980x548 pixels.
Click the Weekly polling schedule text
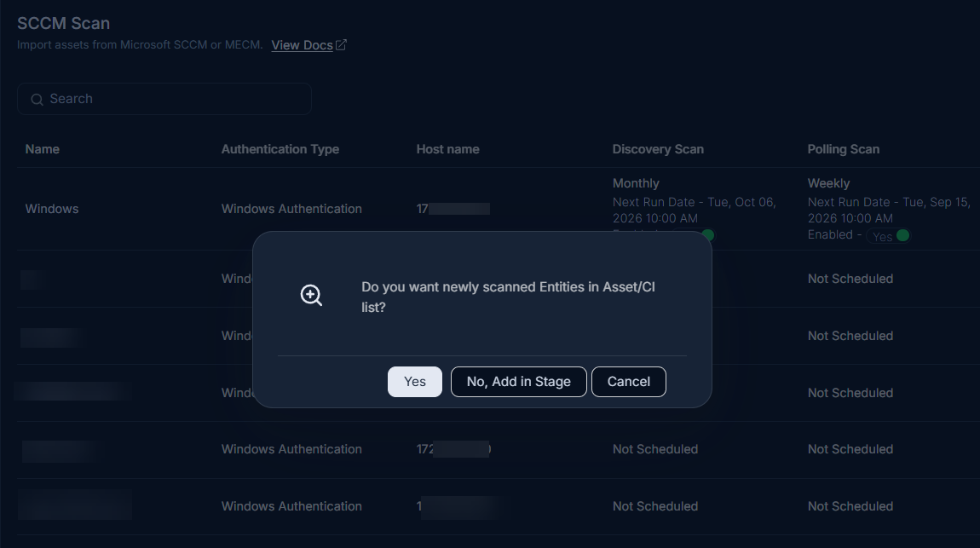coord(828,183)
